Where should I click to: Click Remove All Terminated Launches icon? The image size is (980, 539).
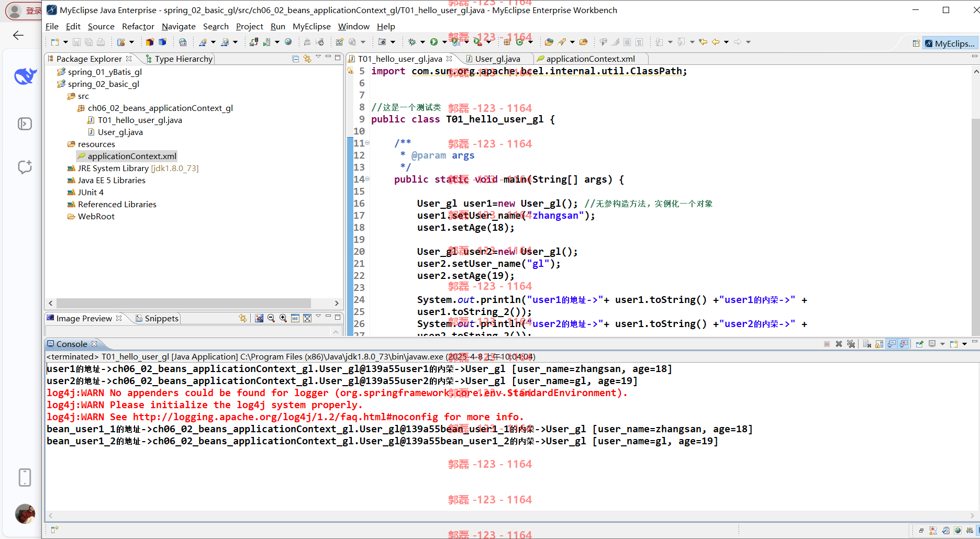click(851, 344)
